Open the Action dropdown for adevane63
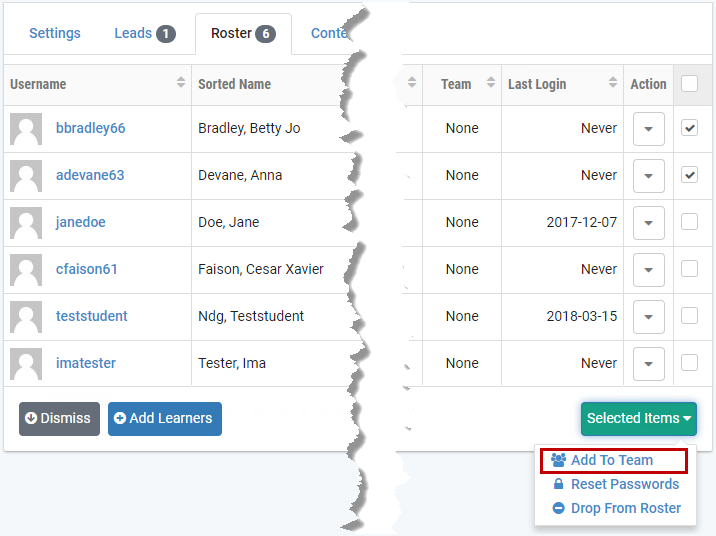Screen dimensions: 716x536 (x=649, y=176)
